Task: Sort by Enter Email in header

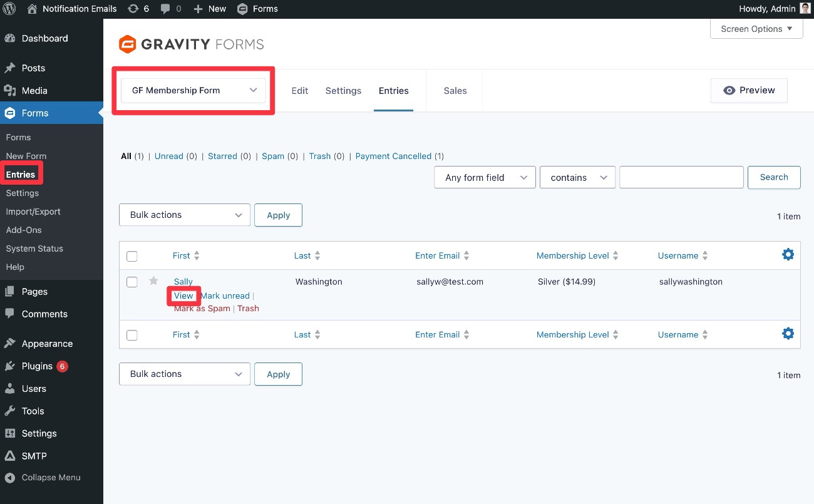Action: click(x=442, y=255)
